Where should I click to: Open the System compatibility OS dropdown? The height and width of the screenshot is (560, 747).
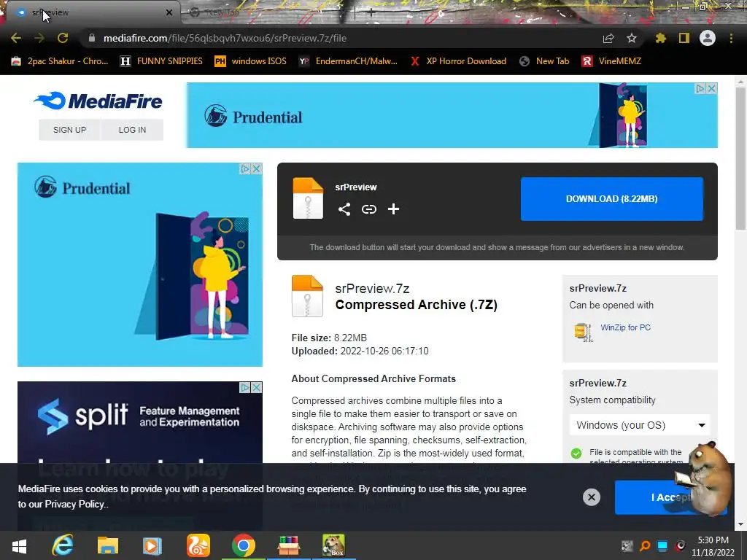click(x=640, y=425)
